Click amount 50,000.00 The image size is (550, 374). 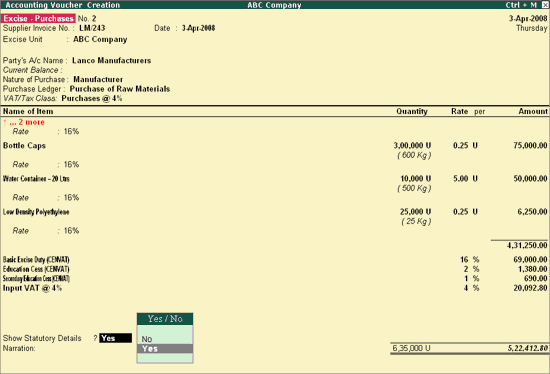(530, 179)
